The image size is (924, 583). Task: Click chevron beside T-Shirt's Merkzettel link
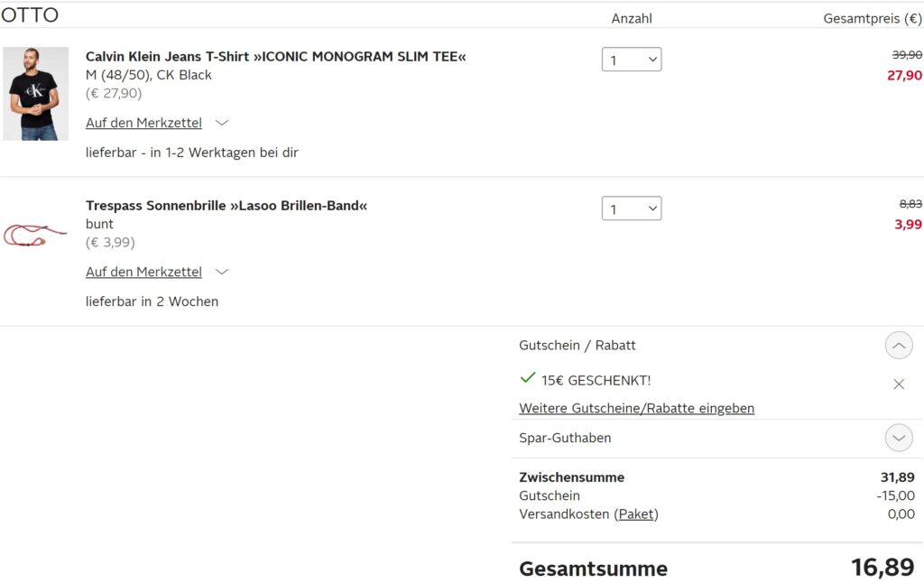[x=222, y=123]
